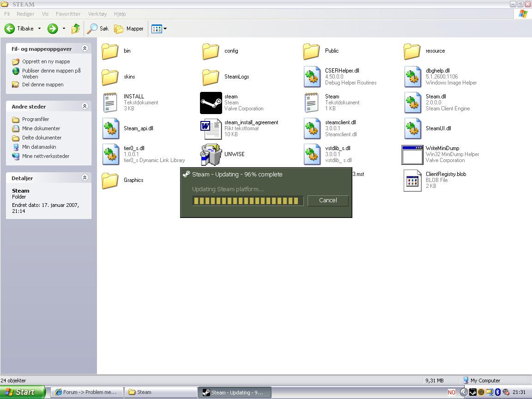Cancel the Steam update
Image resolution: width=532 pixels, height=399 pixels.
[328, 200]
